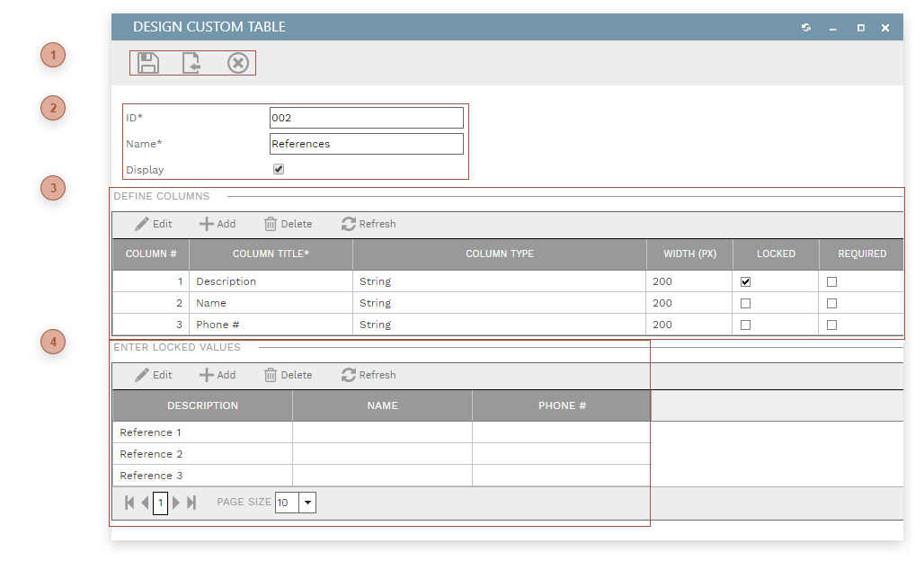Click the COLUMN TITLE column header
The image size is (924, 561).
(271, 254)
